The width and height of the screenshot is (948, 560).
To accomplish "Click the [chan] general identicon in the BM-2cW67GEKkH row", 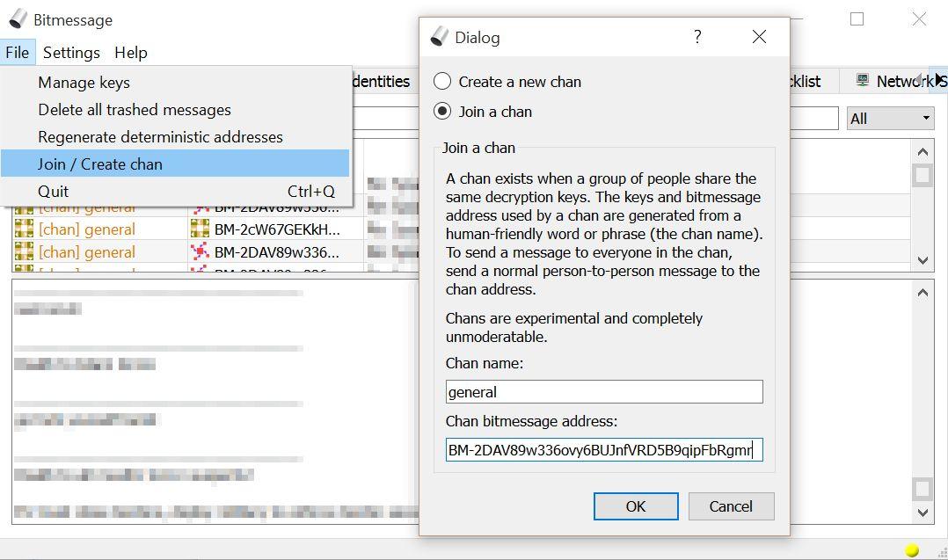I will pyautogui.click(x=24, y=229).
